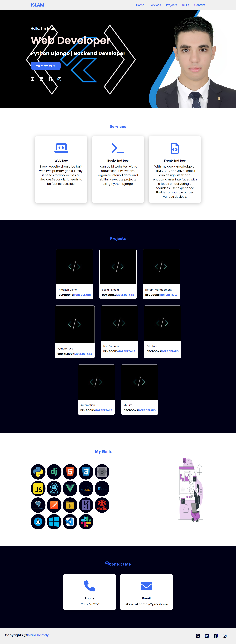Click the footer Facebook icon
Image resolution: width=236 pixels, height=644 pixels.
pyautogui.click(x=216, y=636)
